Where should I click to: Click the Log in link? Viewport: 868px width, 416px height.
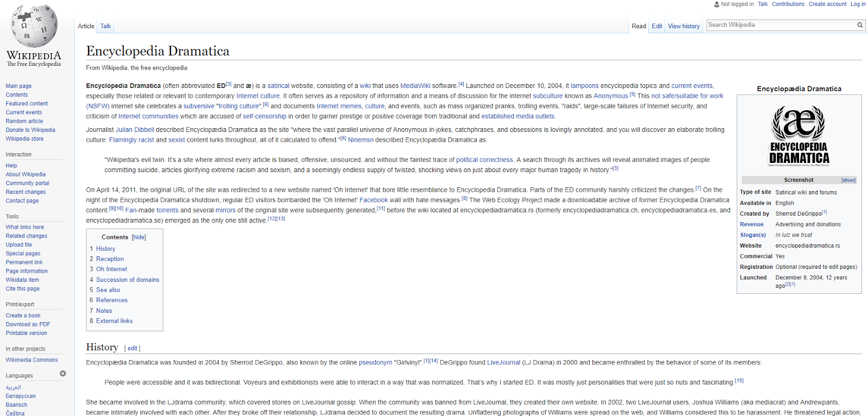tap(858, 4)
